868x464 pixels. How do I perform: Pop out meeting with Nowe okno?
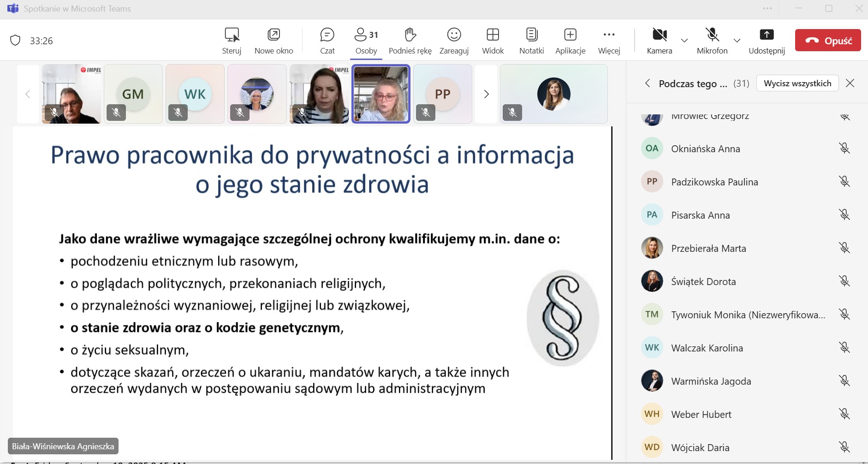[x=273, y=41]
